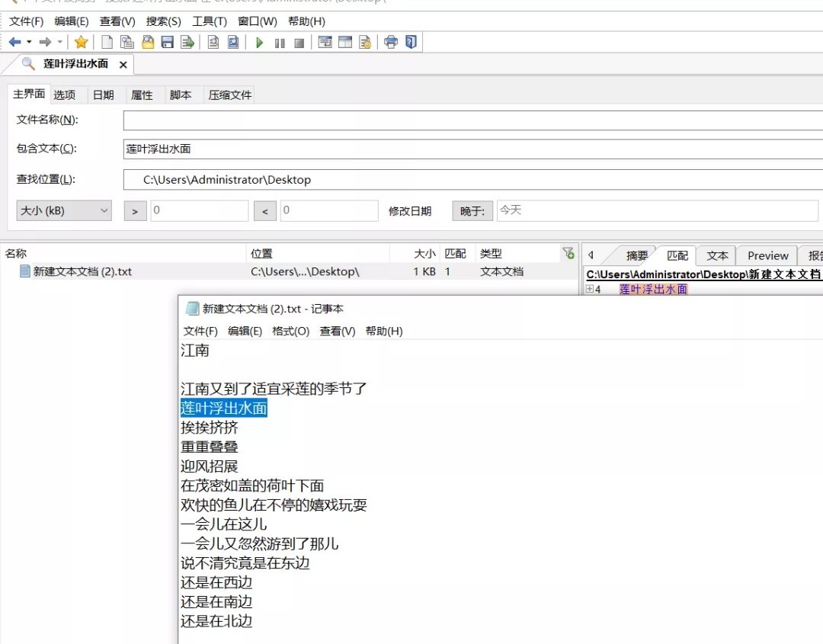Screen dimensions: 823x644
Task: Open the 大小 (kB) size unit dropdown
Action: [x=64, y=211]
